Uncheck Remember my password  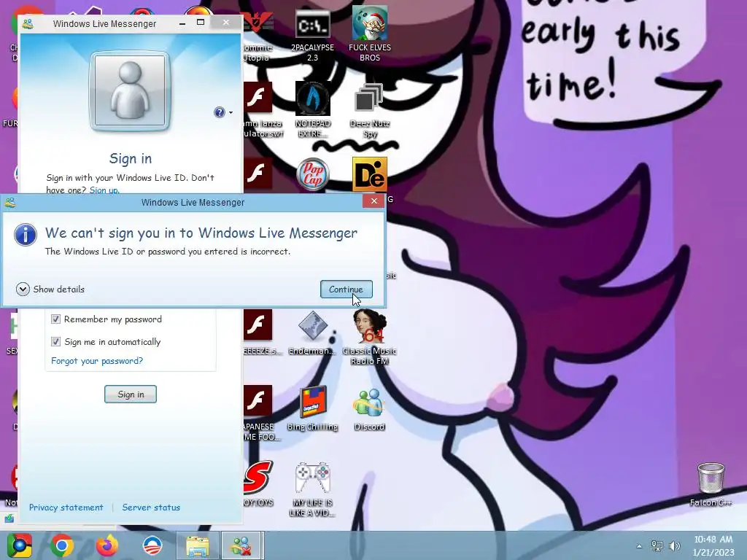[x=55, y=319]
